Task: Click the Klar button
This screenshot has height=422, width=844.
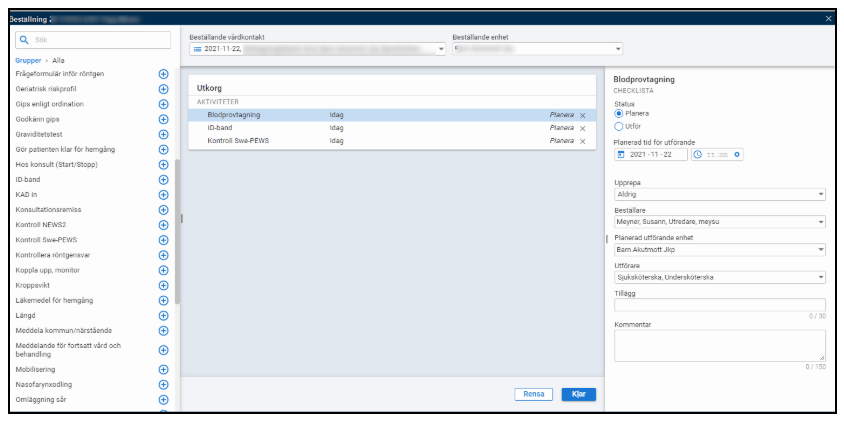Action: tap(578, 394)
